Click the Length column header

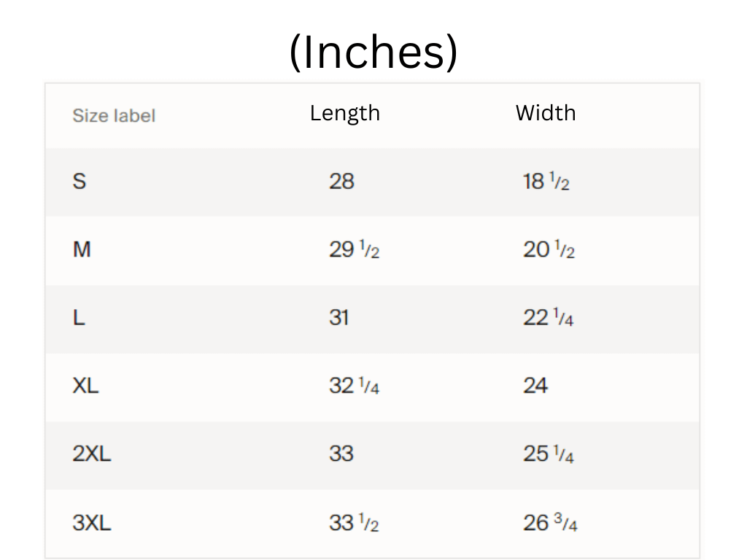[x=344, y=113]
